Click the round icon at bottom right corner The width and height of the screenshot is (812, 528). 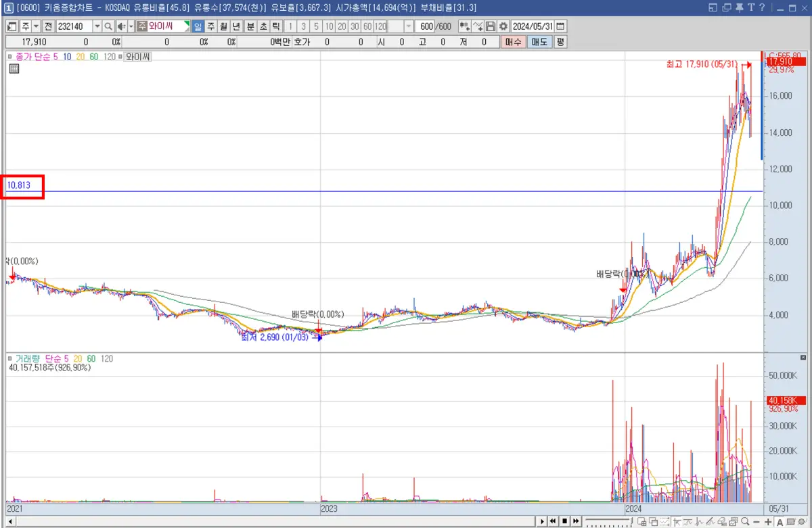coord(802,521)
